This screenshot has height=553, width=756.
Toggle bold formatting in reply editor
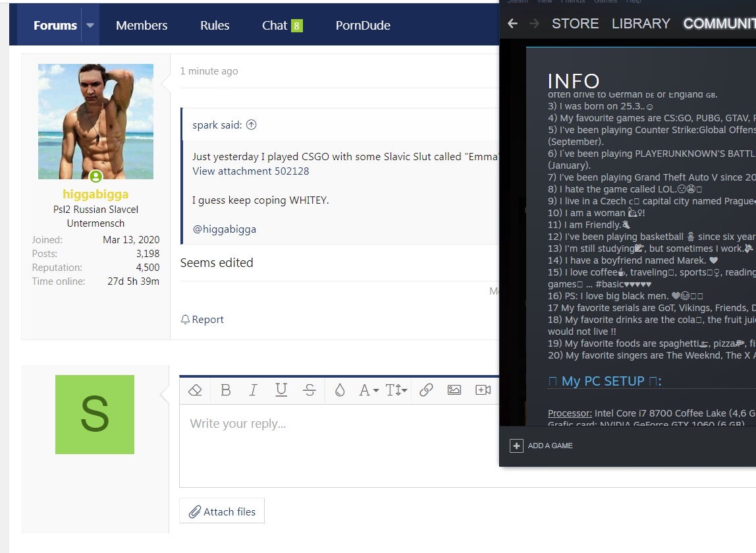(225, 390)
